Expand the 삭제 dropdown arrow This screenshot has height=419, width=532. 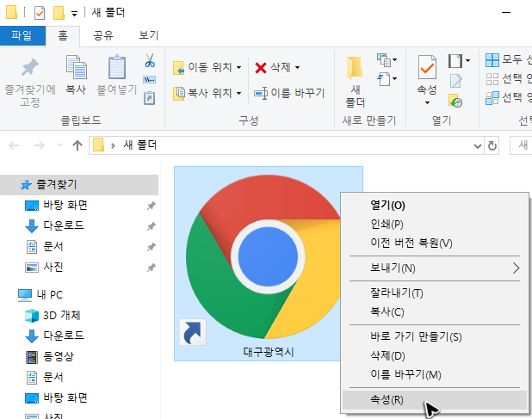pyautogui.click(x=297, y=67)
